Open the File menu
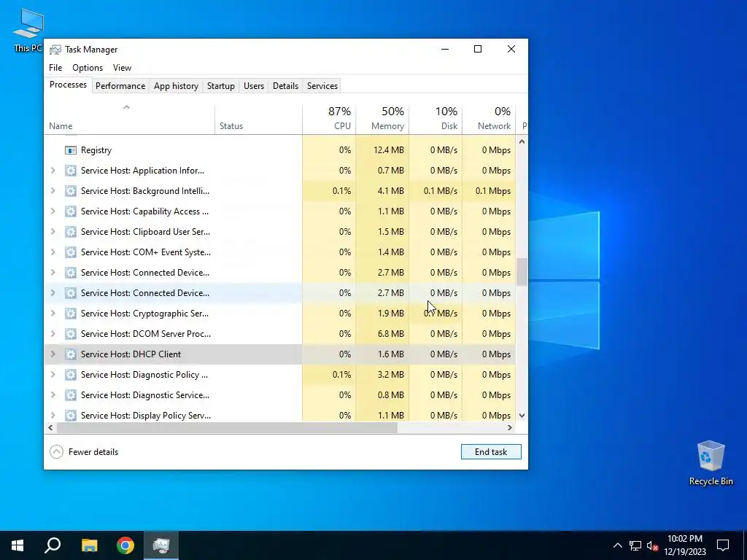Image resolution: width=747 pixels, height=560 pixels. pos(55,68)
